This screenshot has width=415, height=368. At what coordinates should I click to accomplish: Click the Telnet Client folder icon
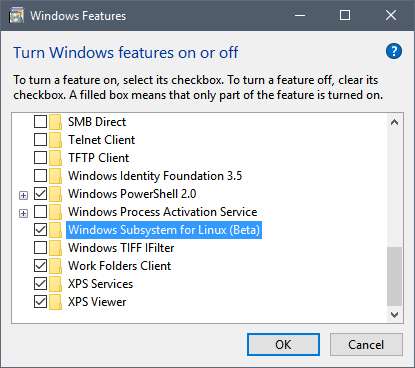pos(55,140)
